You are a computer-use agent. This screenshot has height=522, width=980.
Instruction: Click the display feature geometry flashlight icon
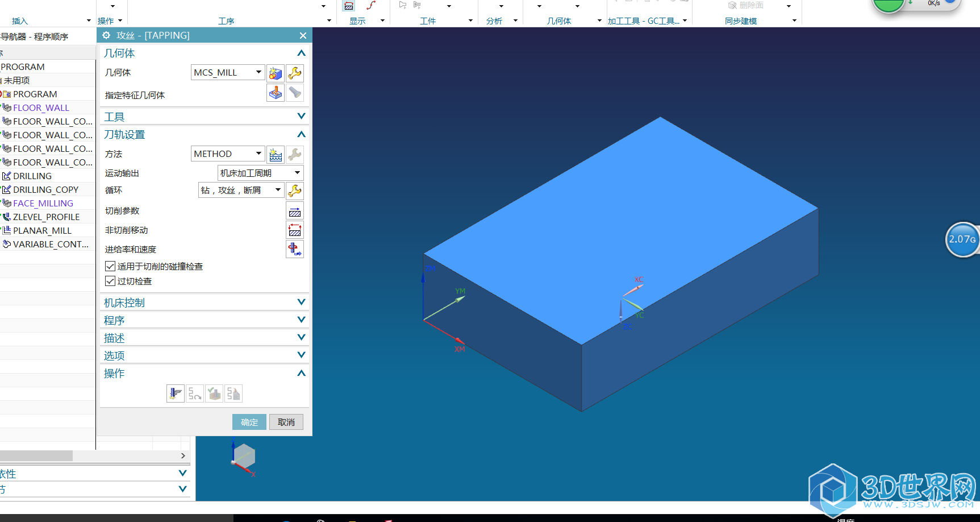[295, 93]
